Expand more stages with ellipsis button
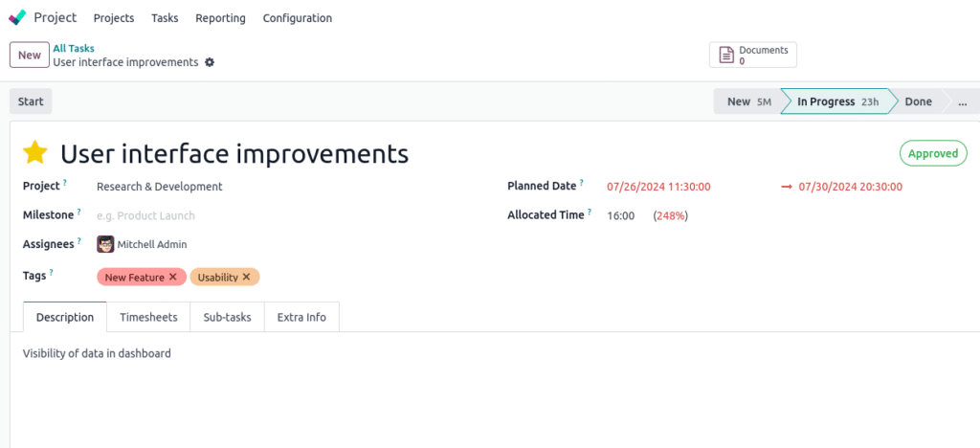This screenshot has height=448, width=980. [963, 101]
